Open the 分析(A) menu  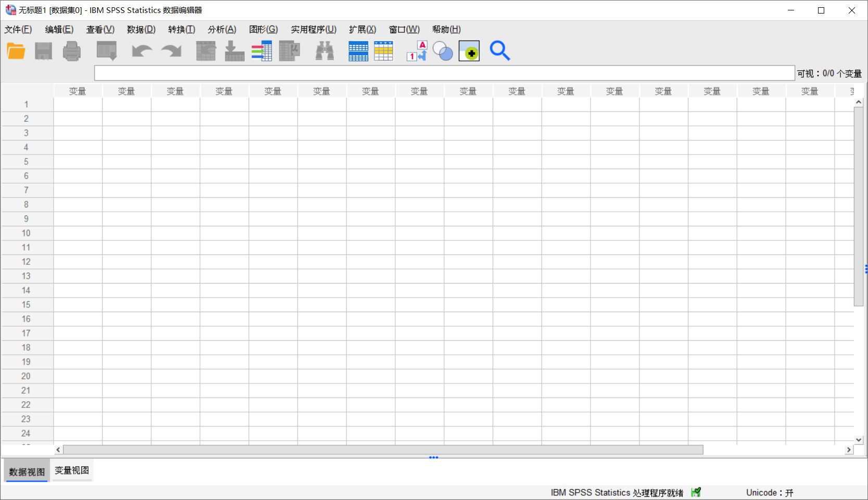(x=222, y=30)
